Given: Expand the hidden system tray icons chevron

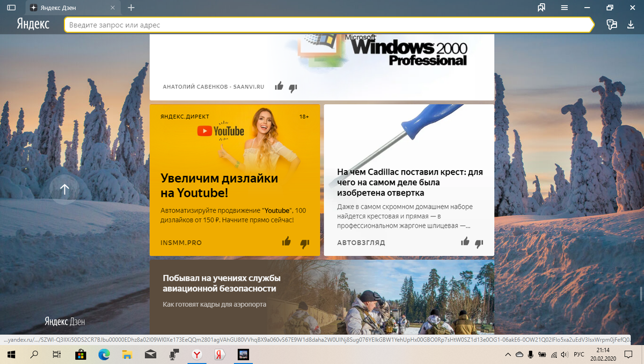Looking at the screenshot, I should tap(508, 354).
